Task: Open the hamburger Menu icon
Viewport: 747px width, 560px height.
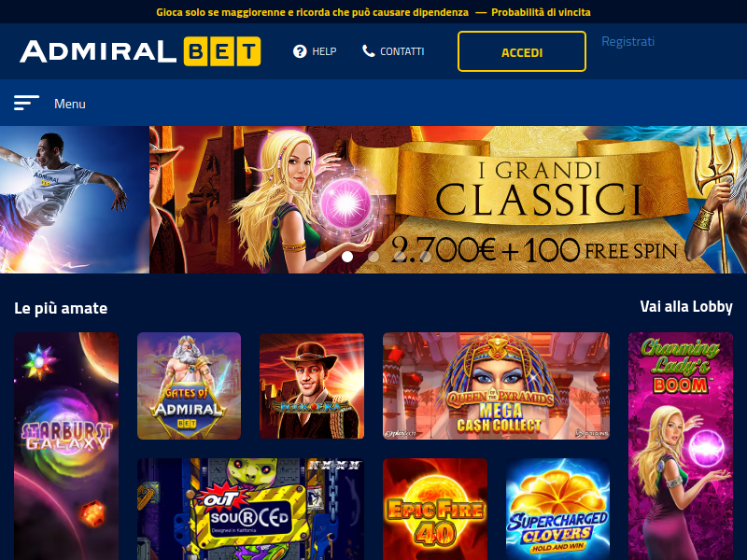Action: [x=26, y=103]
